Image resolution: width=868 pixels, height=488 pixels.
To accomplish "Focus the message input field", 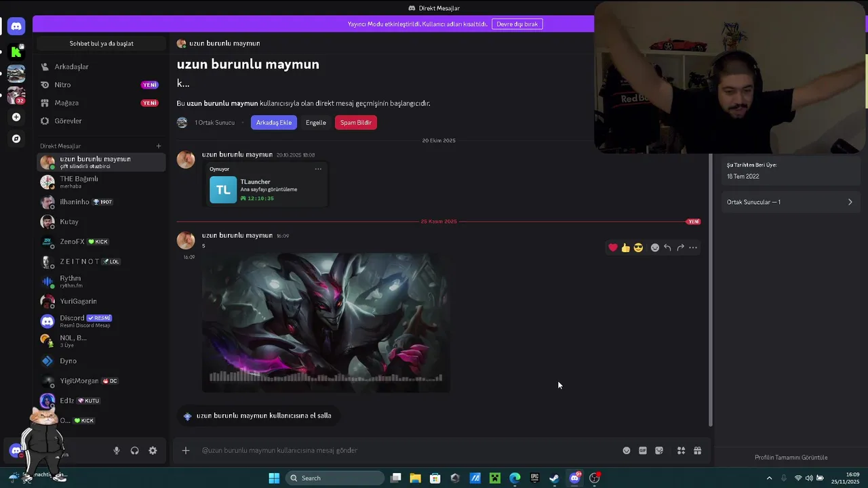I will click(x=407, y=450).
